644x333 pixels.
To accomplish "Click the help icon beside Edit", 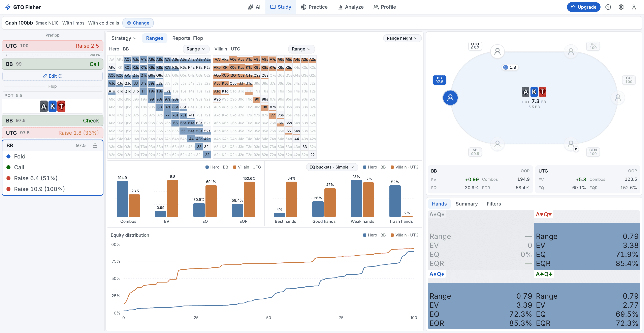I will [60, 76].
